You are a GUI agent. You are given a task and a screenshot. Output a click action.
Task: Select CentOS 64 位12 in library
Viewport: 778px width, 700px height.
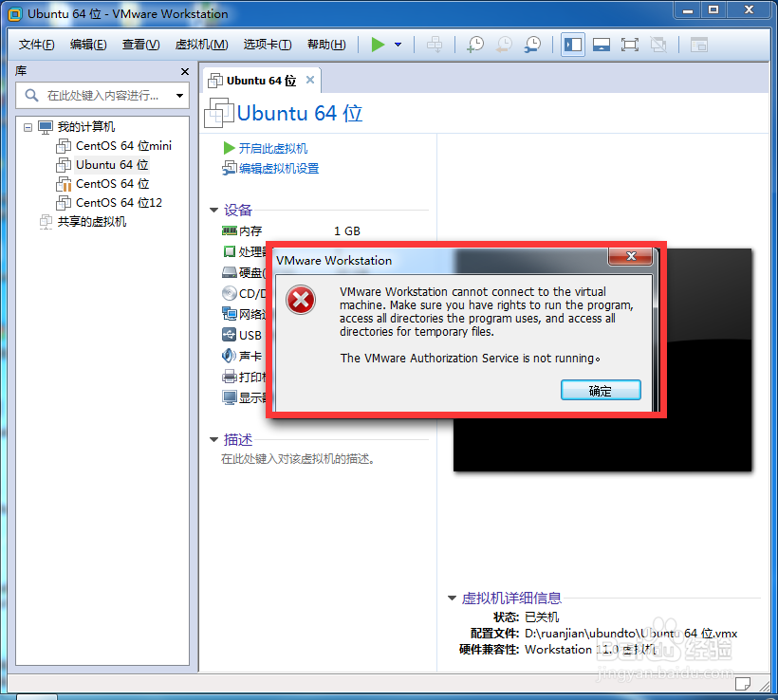click(x=119, y=202)
